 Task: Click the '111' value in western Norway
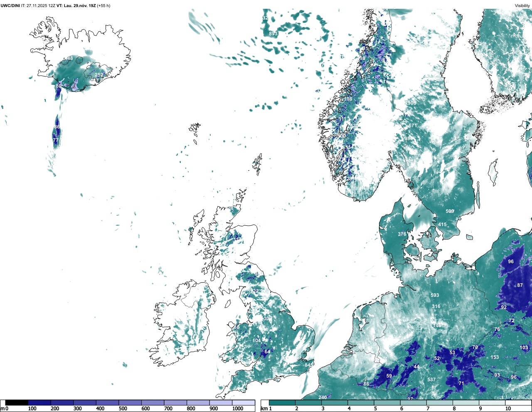click(x=342, y=119)
